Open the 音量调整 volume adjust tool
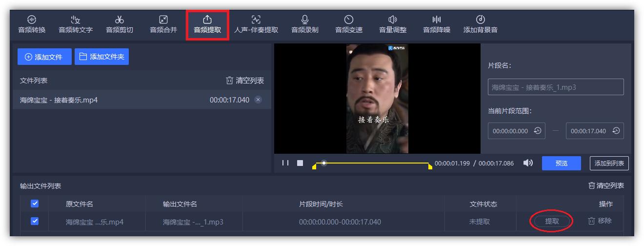The width and height of the screenshot is (644, 246). [x=393, y=24]
